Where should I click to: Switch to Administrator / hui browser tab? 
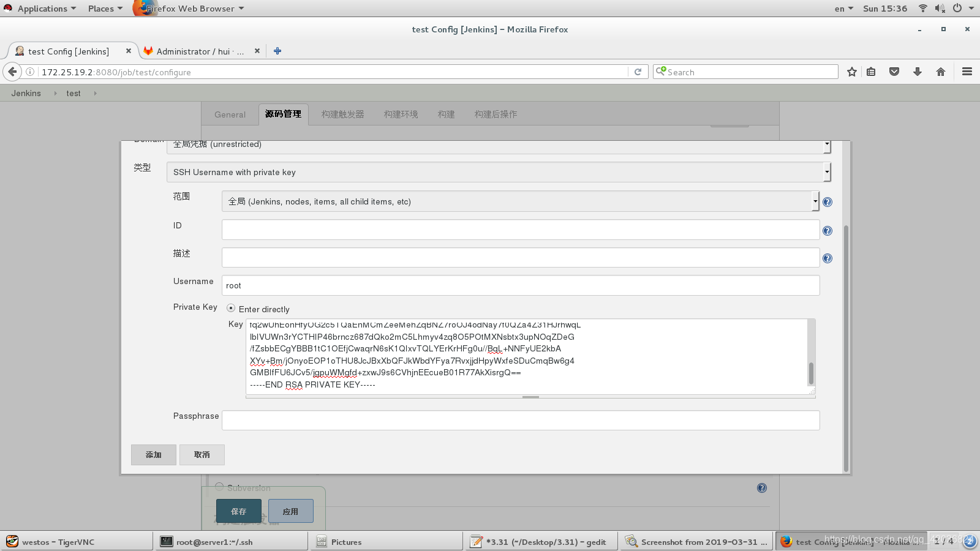[201, 51]
